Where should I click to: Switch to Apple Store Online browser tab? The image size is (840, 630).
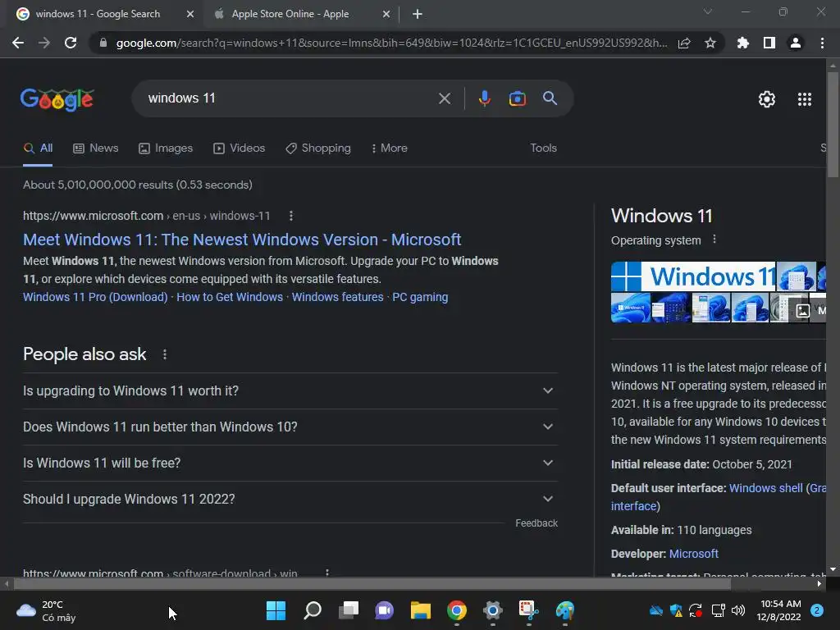tap(290, 14)
